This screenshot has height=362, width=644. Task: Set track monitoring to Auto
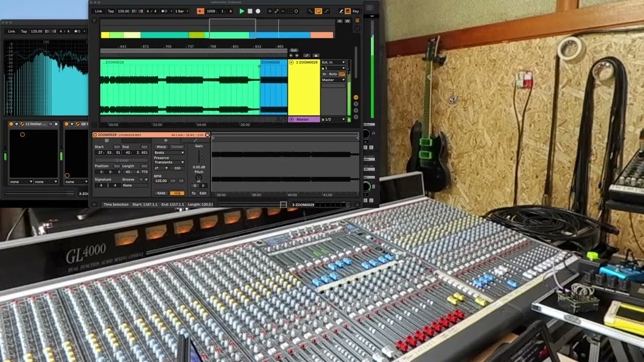(x=333, y=74)
